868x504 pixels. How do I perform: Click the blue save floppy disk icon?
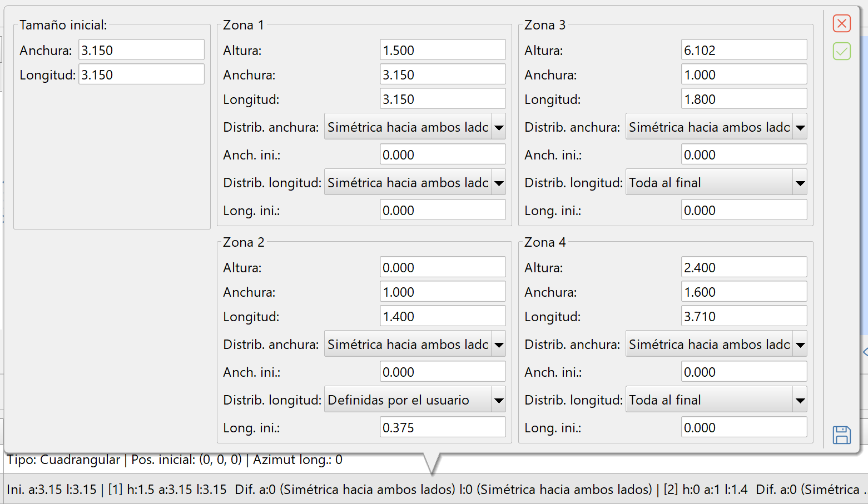pos(841,435)
